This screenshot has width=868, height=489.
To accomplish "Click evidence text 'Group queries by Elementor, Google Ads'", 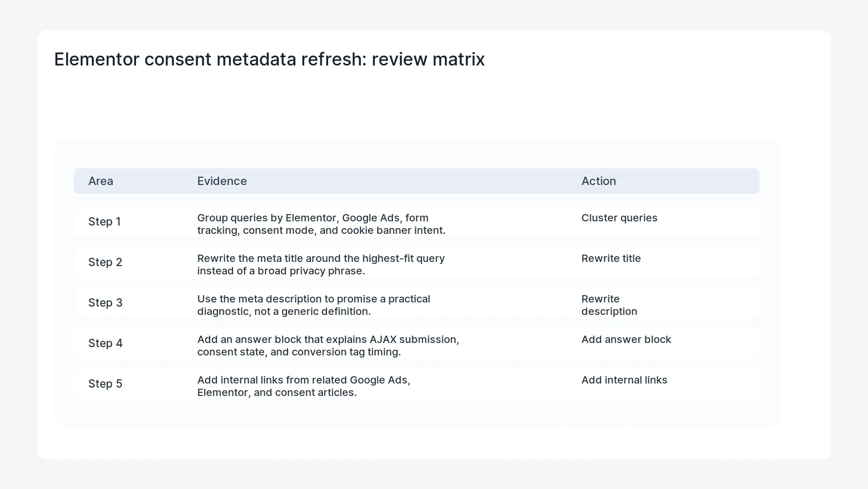I will coord(299,218).
